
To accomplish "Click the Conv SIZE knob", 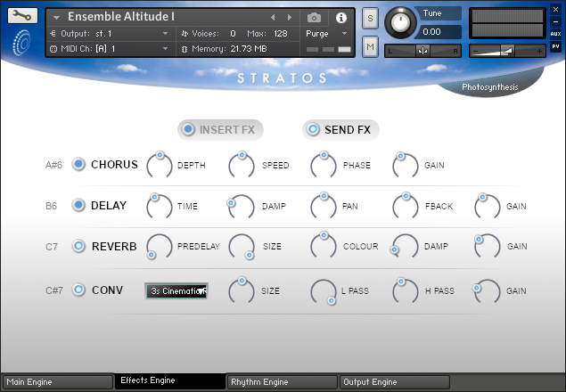I will click(x=242, y=290).
